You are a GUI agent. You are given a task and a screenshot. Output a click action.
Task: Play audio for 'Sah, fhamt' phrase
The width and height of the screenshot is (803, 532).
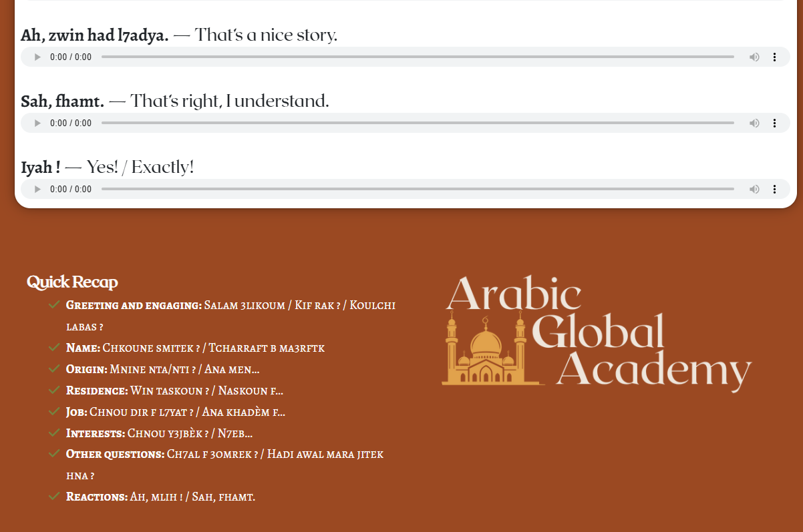(x=37, y=123)
